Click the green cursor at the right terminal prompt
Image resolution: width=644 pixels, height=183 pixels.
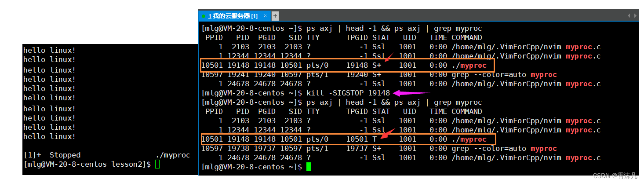point(309,167)
